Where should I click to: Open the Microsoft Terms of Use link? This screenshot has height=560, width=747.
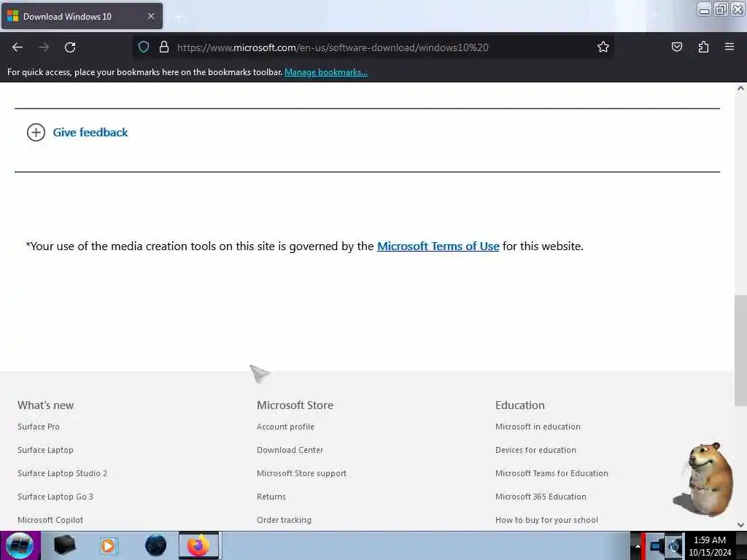click(x=438, y=246)
